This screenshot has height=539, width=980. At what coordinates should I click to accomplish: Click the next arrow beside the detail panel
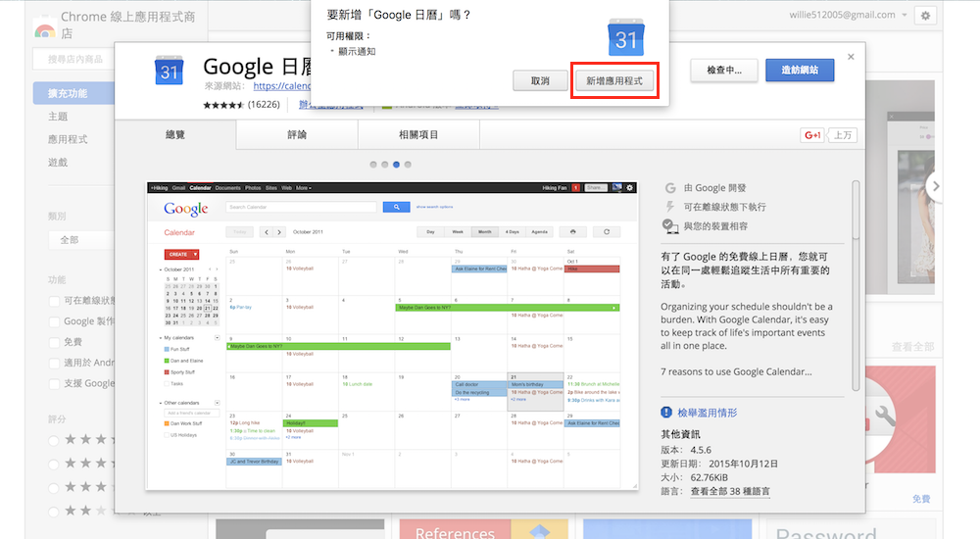[936, 186]
